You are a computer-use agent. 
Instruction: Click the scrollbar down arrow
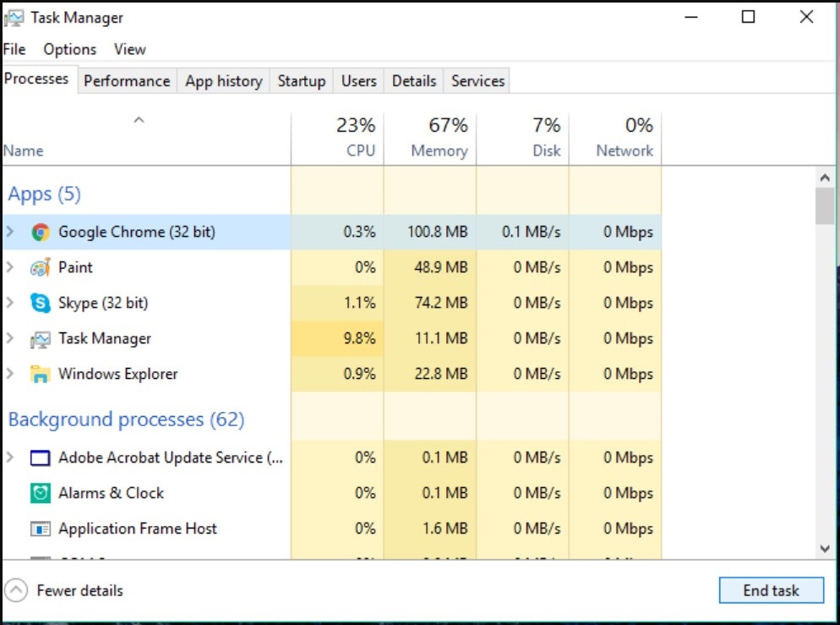point(825,549)
